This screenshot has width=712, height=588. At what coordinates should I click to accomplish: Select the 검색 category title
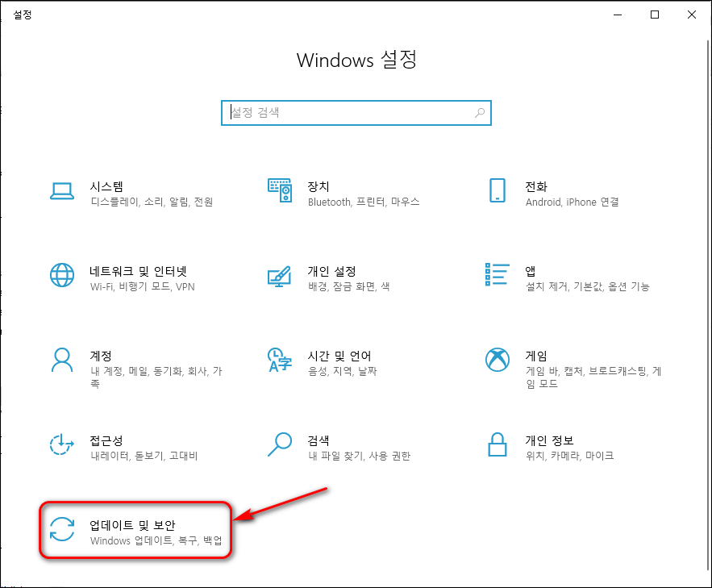click(319, 441)
